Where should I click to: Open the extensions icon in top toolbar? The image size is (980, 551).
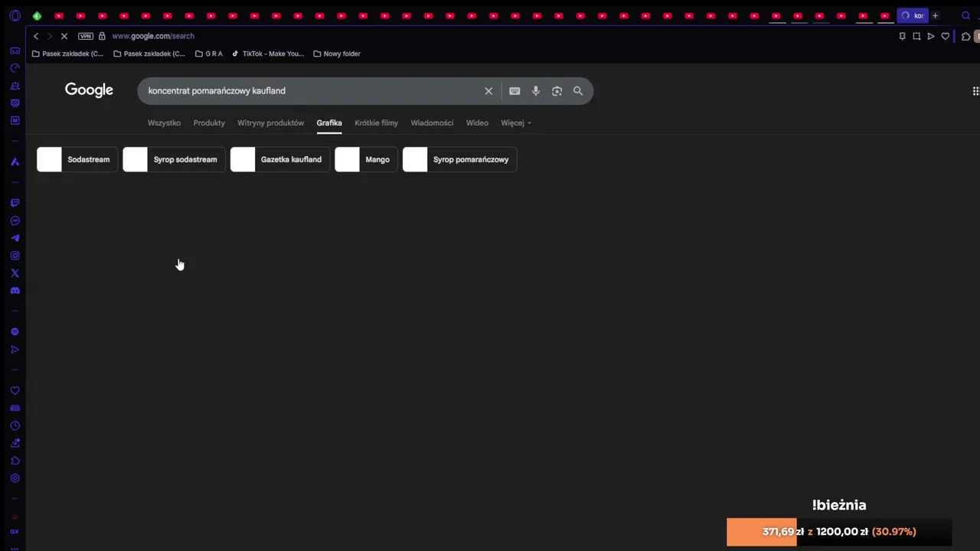[x=965, y=36]
